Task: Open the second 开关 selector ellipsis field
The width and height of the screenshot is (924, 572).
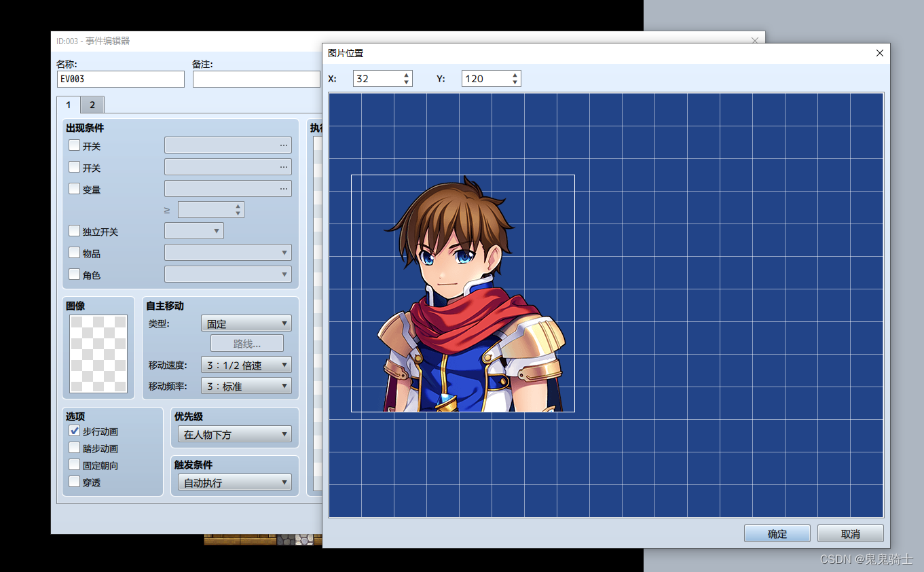Action: 228,167
